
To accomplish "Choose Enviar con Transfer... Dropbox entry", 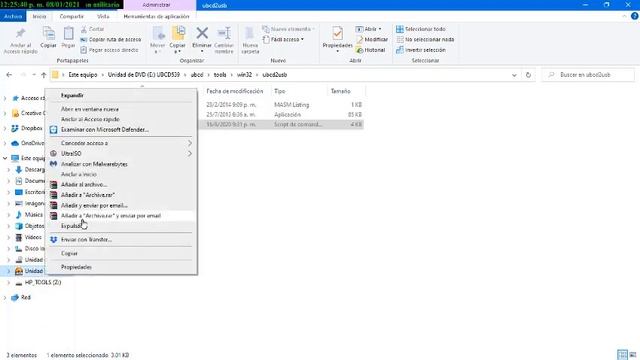I will pyautogui.click(x=86, y=240).
